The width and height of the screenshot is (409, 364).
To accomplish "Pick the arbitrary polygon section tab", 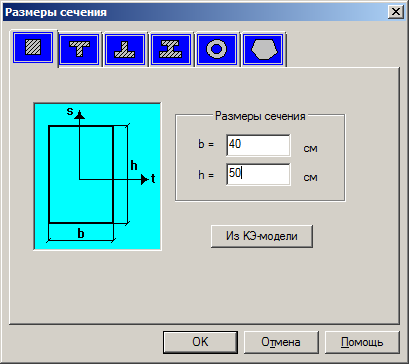I will tap(263, 49).
